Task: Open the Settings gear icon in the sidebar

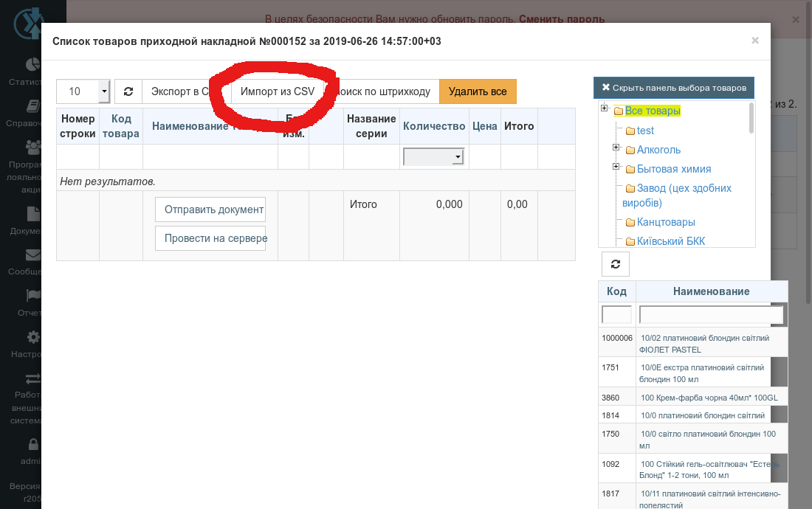Action: tap(33, 337)
